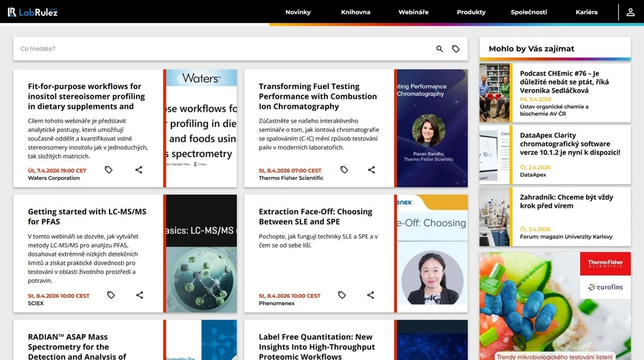This screenshot has width=644, height=360.
Task: Focus the 'Co hledáte?' search field
Action: tap(224, 49)
